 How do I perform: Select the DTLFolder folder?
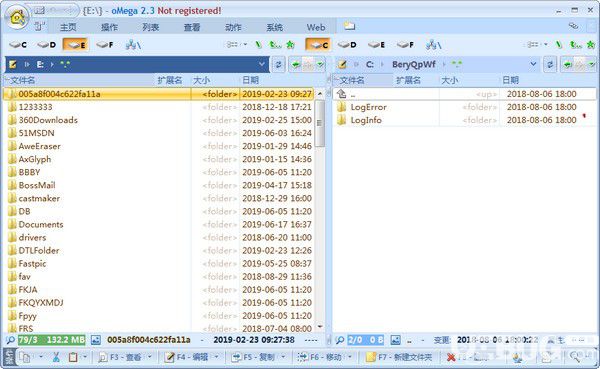tap(39, 250)
